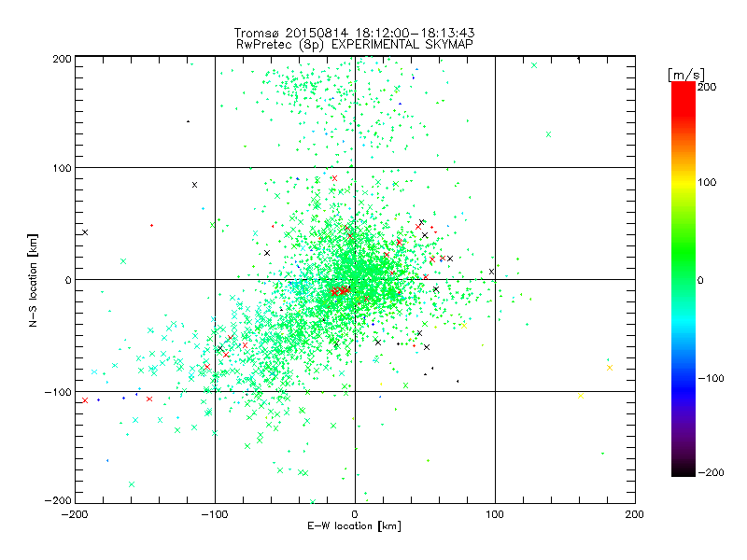
Task: Select the "200" tick label on E-W axis
Action: click(x=635, y=514)
